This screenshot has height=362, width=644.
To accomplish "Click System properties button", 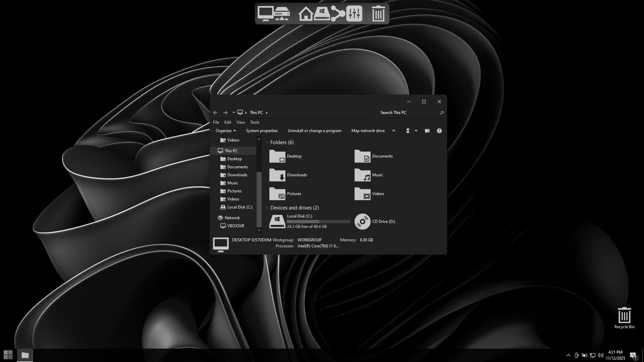I will pyautogui.click(x=262, y=131).
